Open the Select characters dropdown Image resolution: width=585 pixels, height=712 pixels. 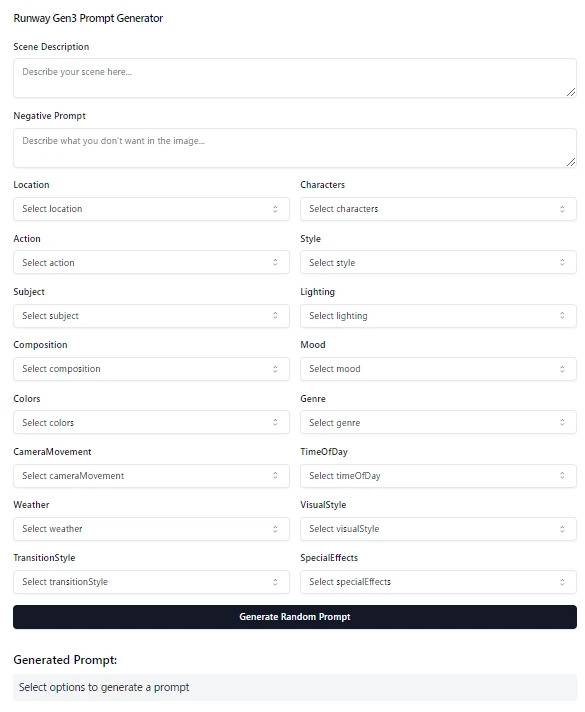(x=438, y=209)
